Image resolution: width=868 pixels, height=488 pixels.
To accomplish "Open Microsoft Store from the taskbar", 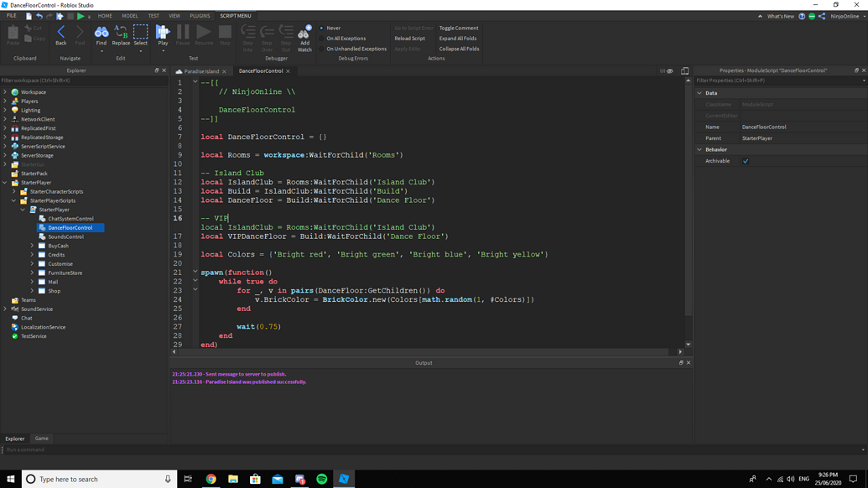I will pyautogui.click(x=255, y=479).
